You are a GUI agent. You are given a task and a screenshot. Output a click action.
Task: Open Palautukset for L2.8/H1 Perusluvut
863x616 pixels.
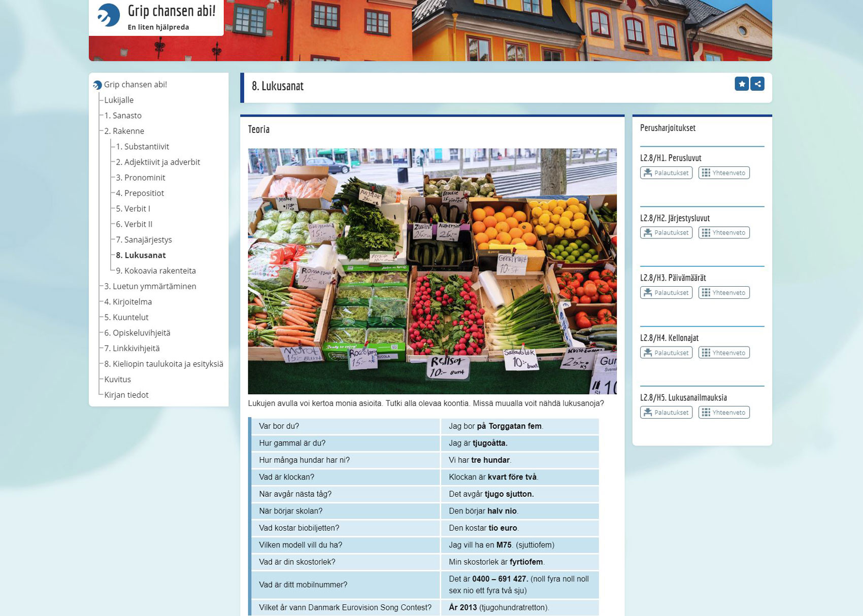coord(666,173)
